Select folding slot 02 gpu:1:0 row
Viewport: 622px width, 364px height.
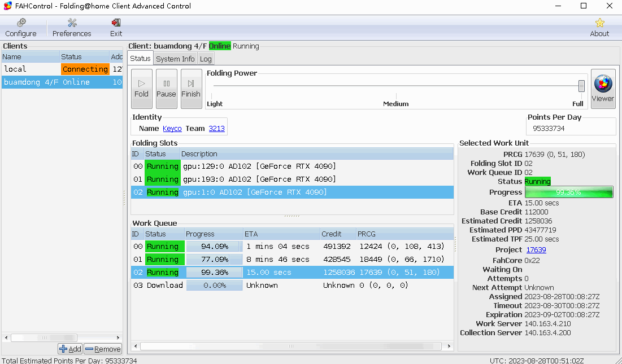tap(292, 192)
